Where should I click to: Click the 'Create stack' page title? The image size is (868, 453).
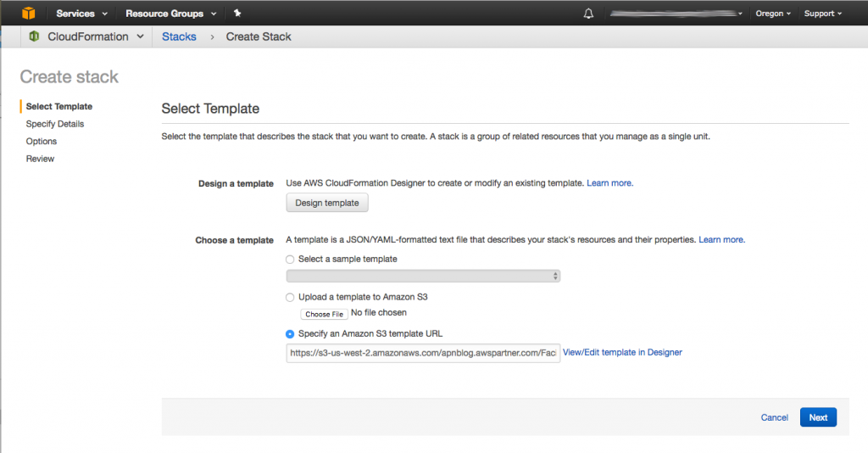point(70,76)
